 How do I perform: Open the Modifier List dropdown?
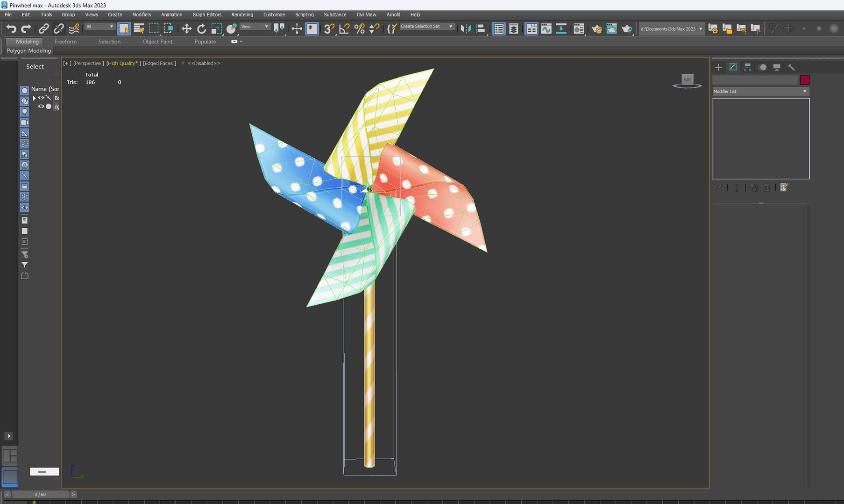760,91
